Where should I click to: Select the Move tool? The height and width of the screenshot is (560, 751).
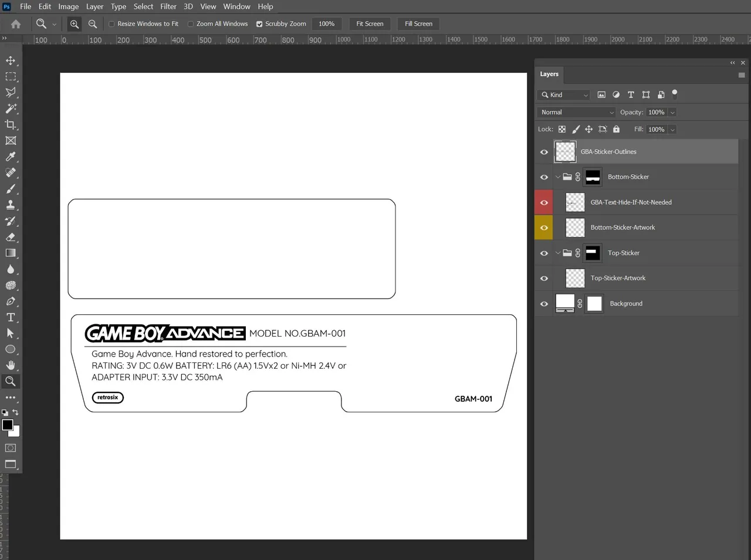[x=11, y=60]
